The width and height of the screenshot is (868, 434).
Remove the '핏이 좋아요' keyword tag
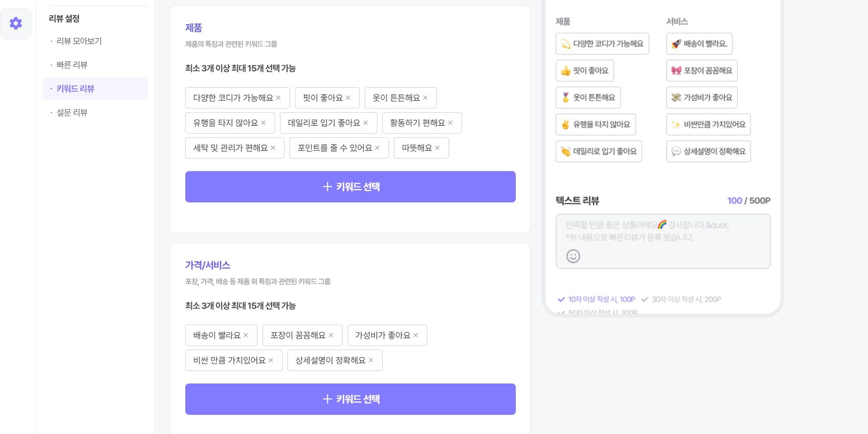click(x=348, y=98)
